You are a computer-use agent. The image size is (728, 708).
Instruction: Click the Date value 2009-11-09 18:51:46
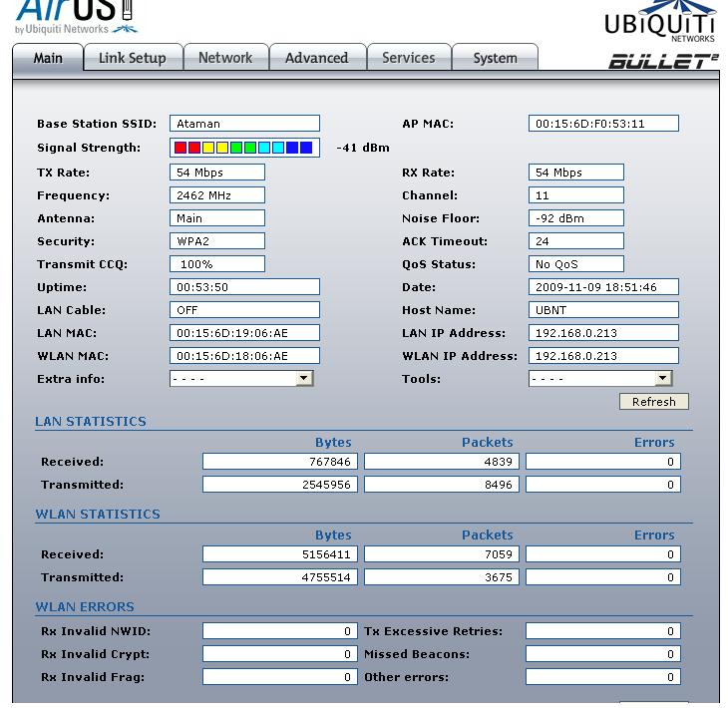(603, 287)
